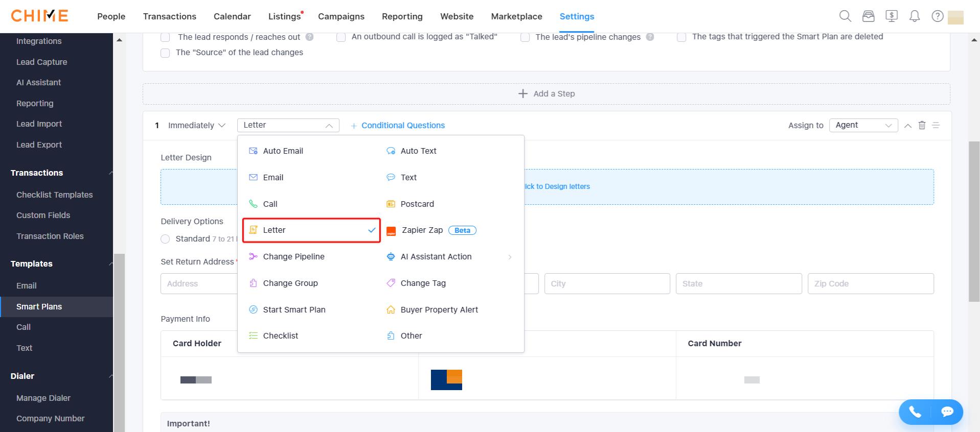Open the Reporting tab in top navigation

click(x=402, y=16)
